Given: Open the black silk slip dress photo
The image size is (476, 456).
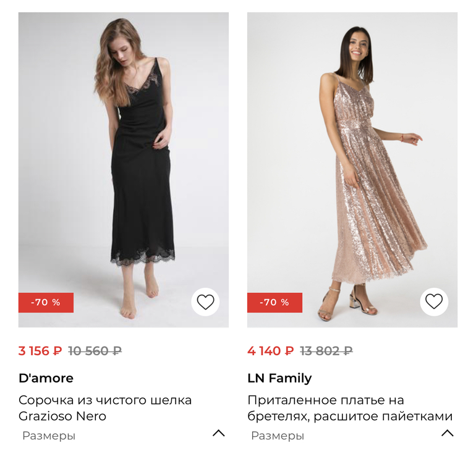Looking at the screenshot, I should pyautogui.click(x=124, y=154).
